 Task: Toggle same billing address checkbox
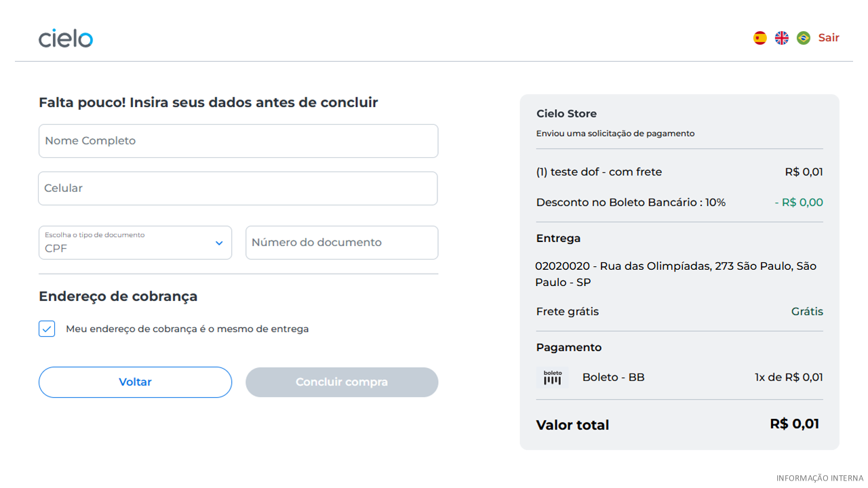[x=47, y=329]
